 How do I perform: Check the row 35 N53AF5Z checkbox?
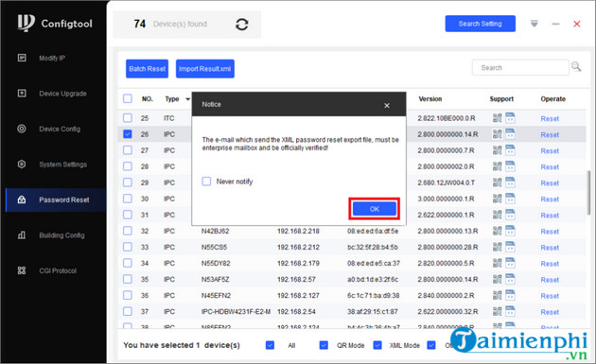(128, 279)
